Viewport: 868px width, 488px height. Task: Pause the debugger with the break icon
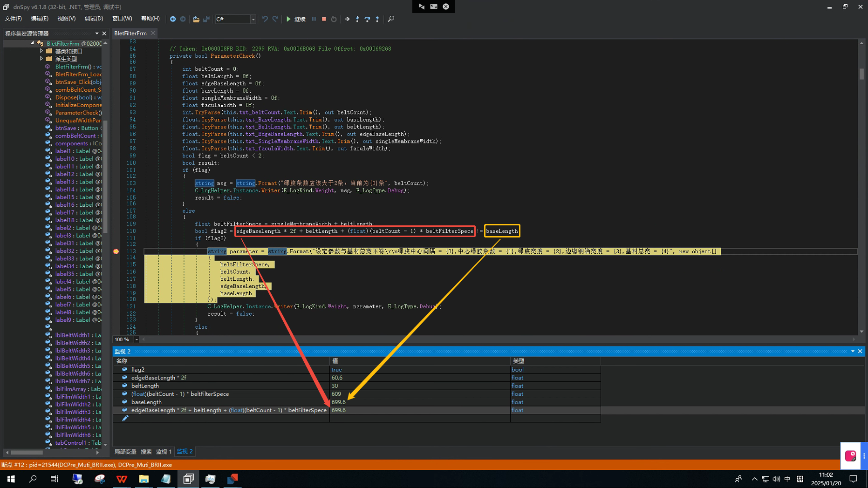(x=314, y=19)
